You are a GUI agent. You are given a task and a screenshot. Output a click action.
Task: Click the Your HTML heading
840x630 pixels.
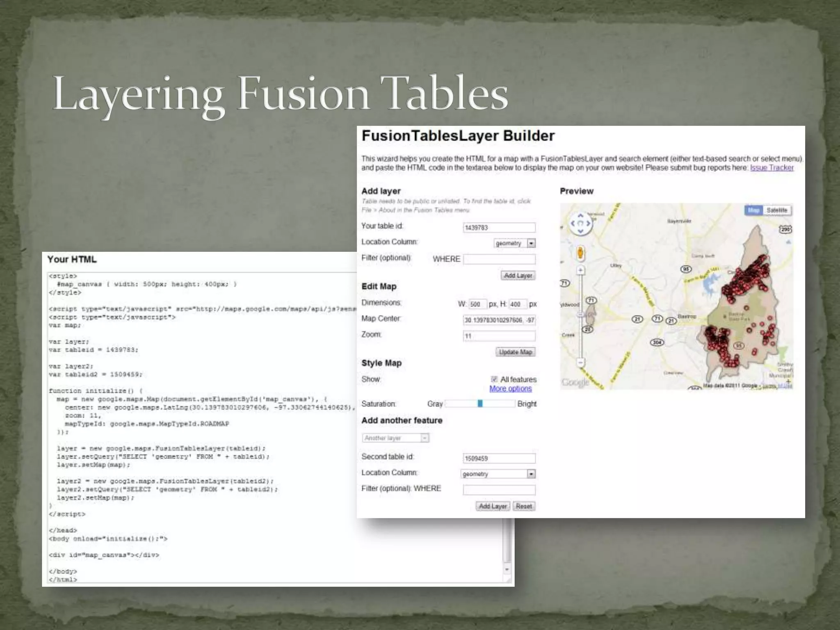click(x=72, y=259)
